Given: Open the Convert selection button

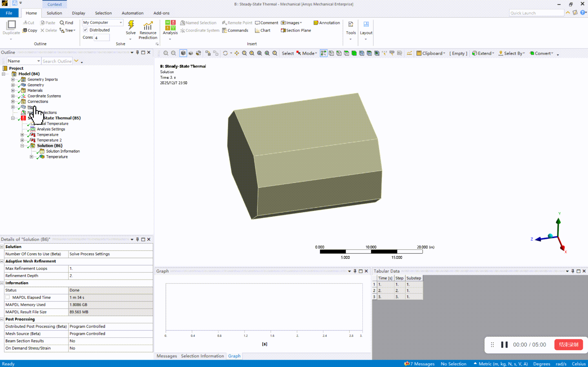Looking at the screenshot, I should click(542, 53).
